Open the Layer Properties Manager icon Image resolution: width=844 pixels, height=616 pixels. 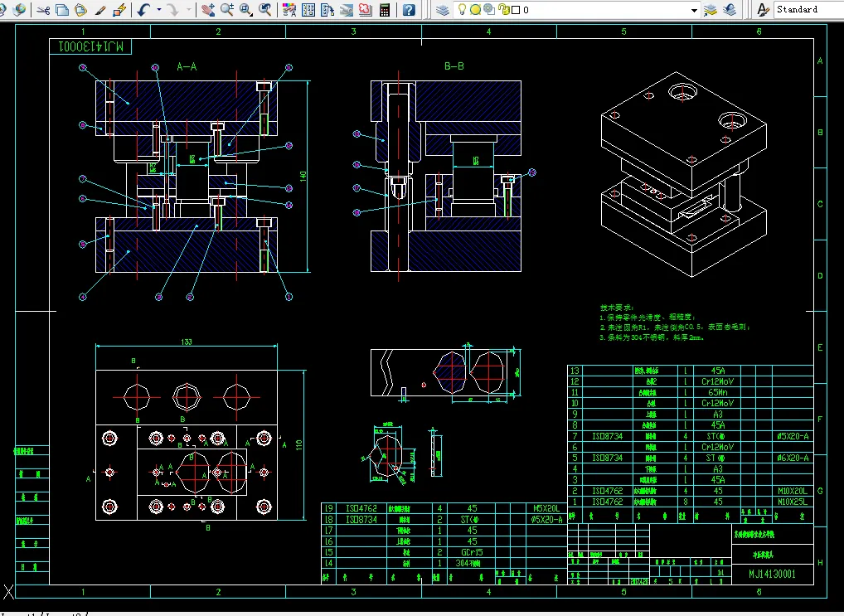[x=443, y=10]
